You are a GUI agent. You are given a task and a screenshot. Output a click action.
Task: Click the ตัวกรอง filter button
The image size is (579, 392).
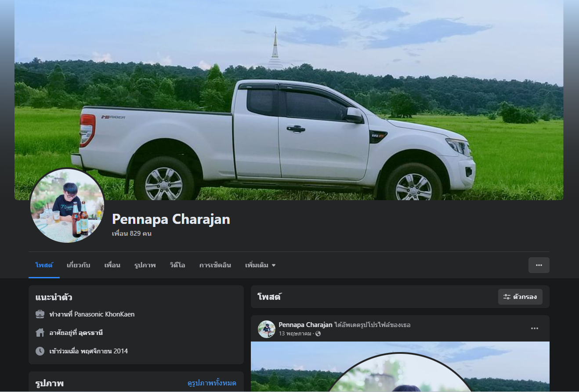tap(520, 297)
